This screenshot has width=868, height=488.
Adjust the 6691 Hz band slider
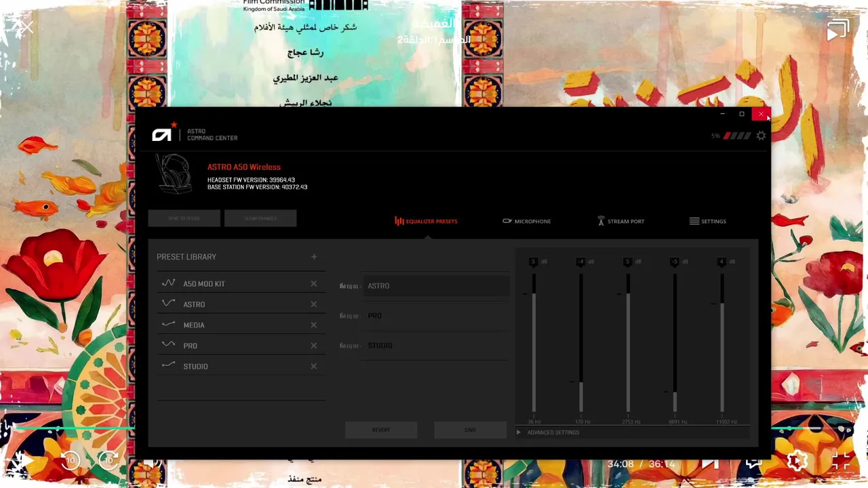(x=675, y=342)
